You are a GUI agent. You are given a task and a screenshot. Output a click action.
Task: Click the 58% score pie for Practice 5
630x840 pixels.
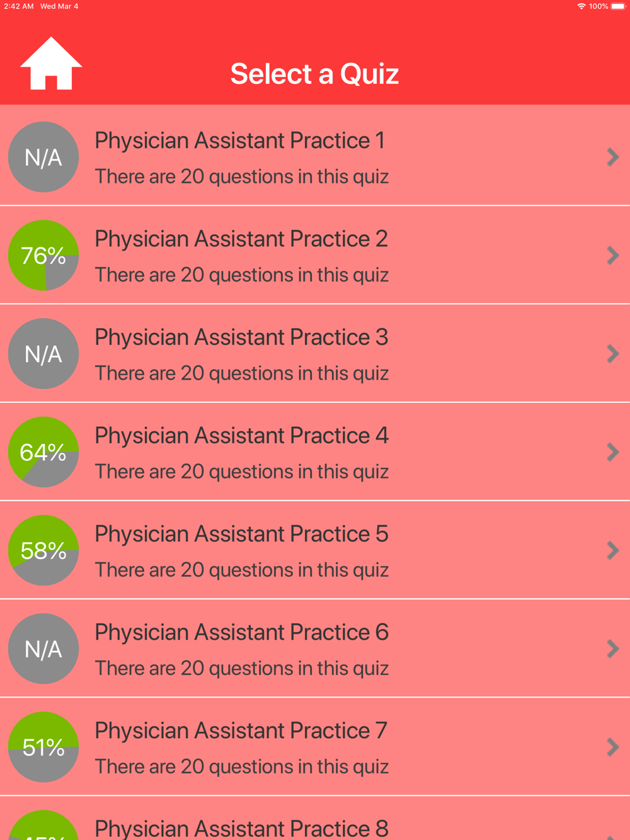[43, 550]
